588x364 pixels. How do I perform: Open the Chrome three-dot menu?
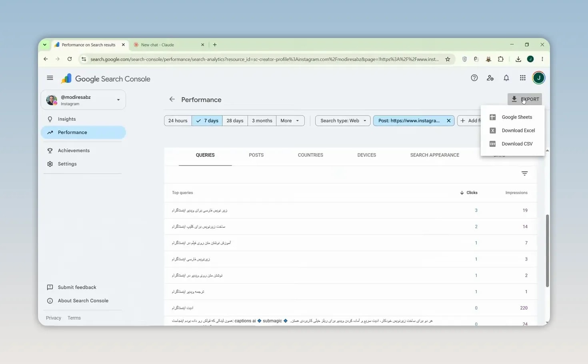542,59
